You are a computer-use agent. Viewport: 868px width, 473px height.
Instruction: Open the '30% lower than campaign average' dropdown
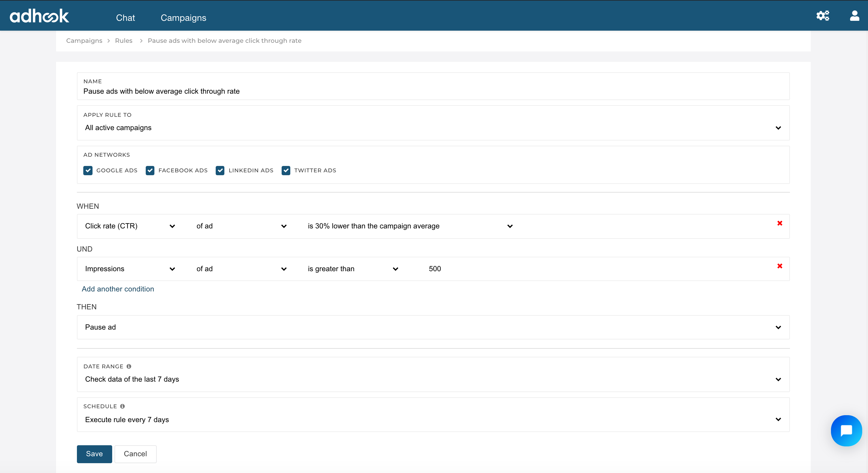[410, 226]
